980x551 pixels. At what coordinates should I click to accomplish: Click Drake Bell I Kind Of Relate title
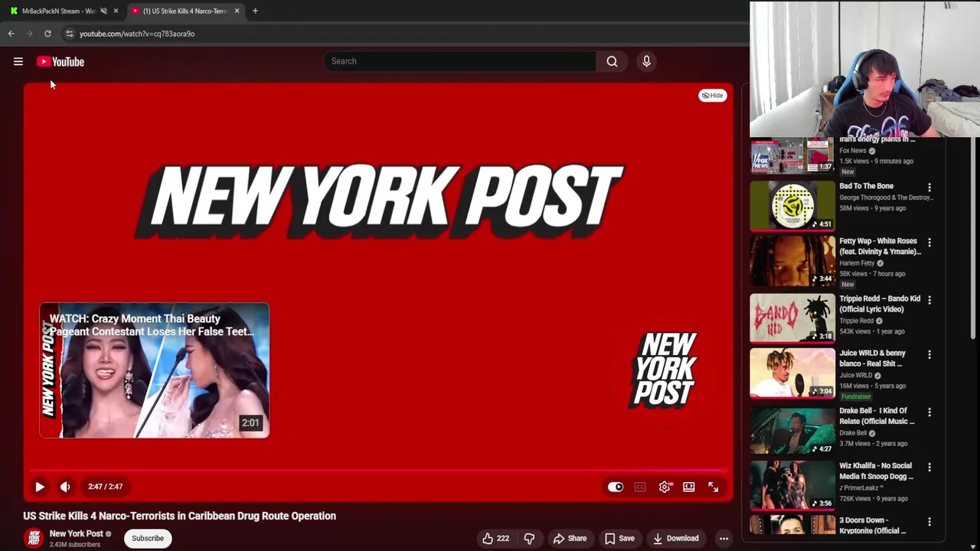pyautogui.click(x=877, y=416)
